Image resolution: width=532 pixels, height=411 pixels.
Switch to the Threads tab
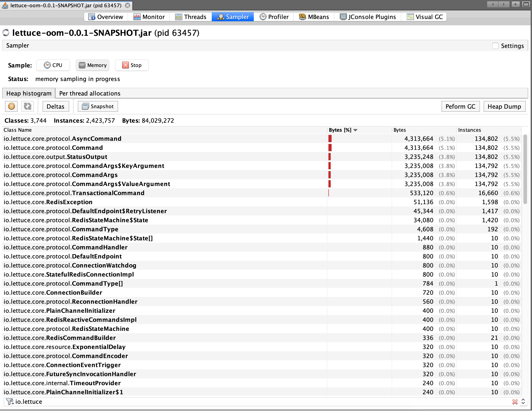point(191,17)
